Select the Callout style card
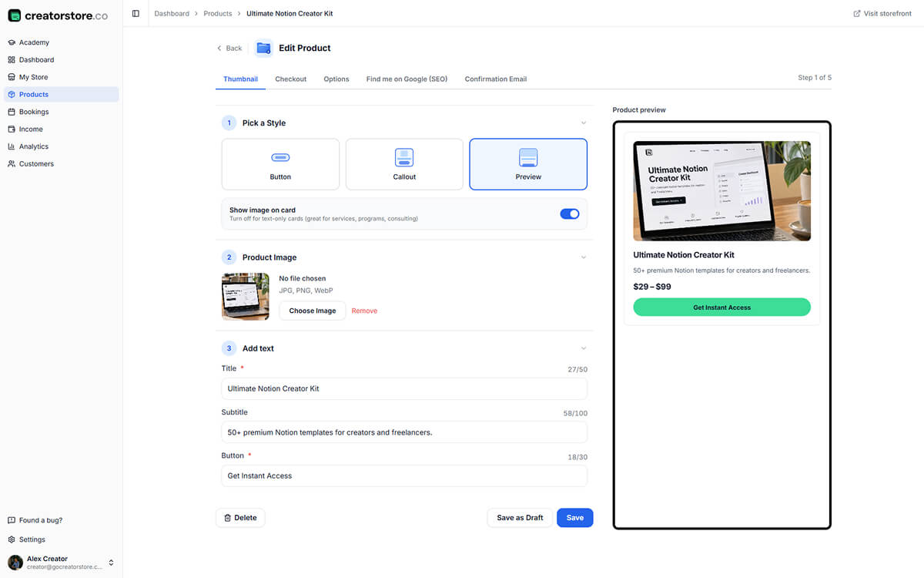 pyautogui.click(x=404, y=164)
